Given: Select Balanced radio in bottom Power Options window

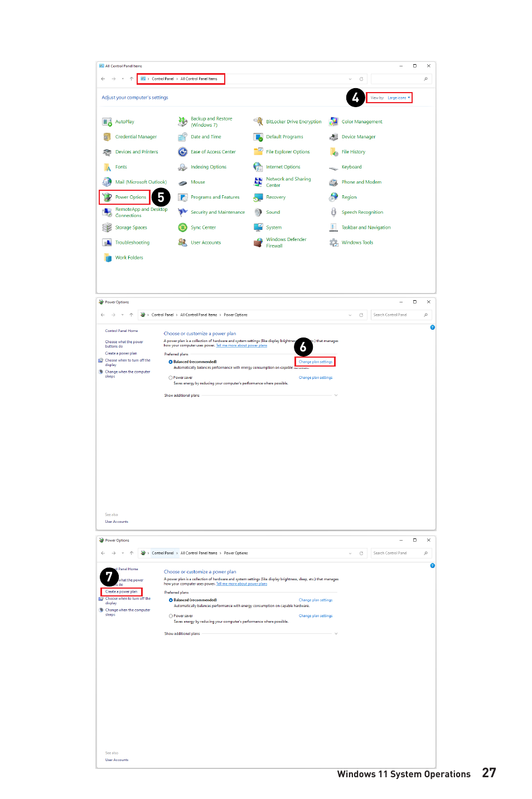Looking at the screenshot, I should (x=171, y=600).
